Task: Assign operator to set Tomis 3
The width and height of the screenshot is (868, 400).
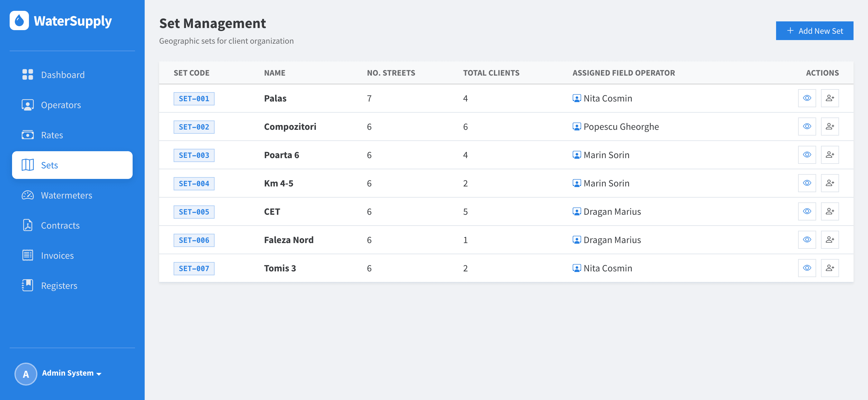Action: tap(830, 268)
